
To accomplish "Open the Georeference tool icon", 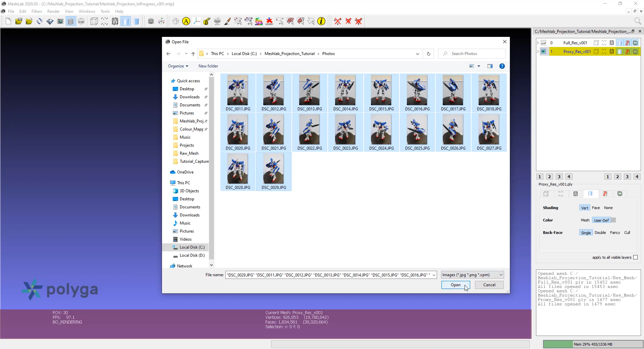I will click(x=269, y=21).
